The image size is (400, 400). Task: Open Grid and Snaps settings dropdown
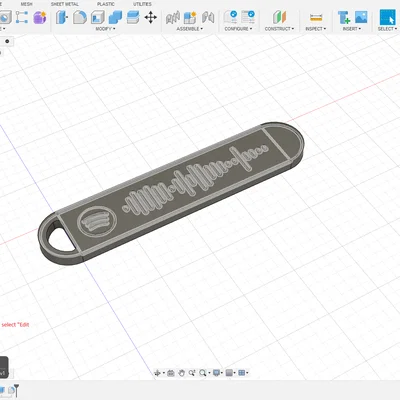click(231, 373)
